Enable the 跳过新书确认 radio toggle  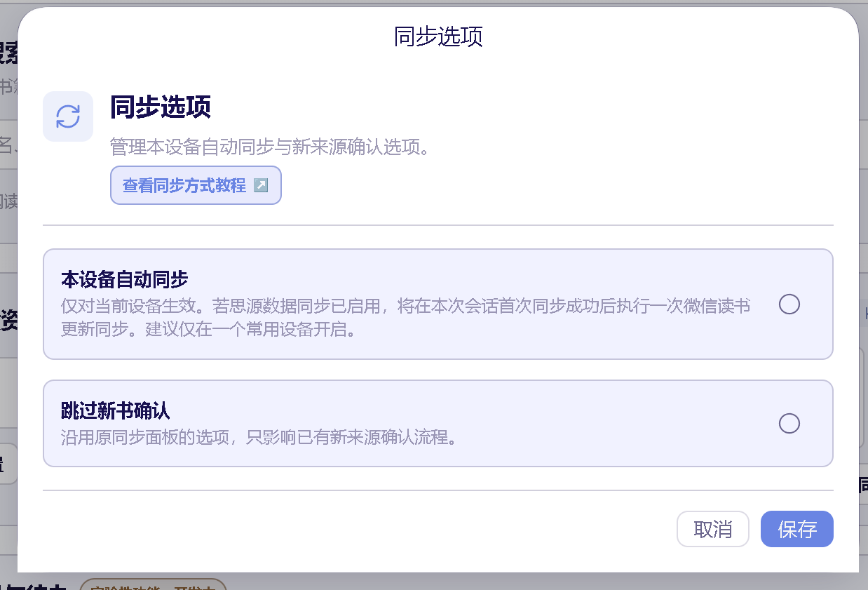click(x=789, y=424)
